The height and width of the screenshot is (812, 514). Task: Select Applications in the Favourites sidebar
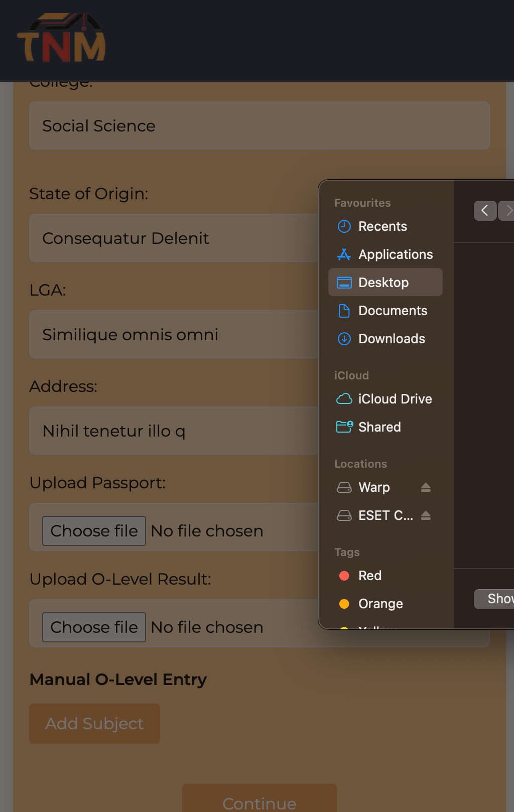click(x=395, y=254)
